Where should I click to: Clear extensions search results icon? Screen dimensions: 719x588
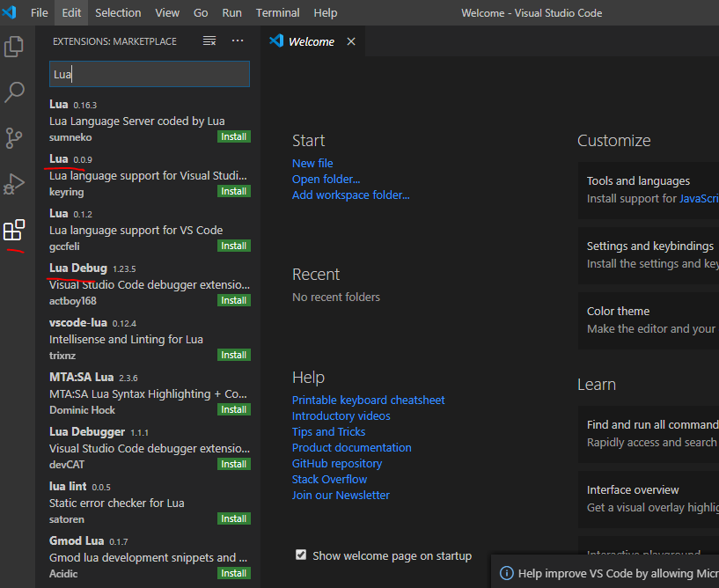pos(209,40)
